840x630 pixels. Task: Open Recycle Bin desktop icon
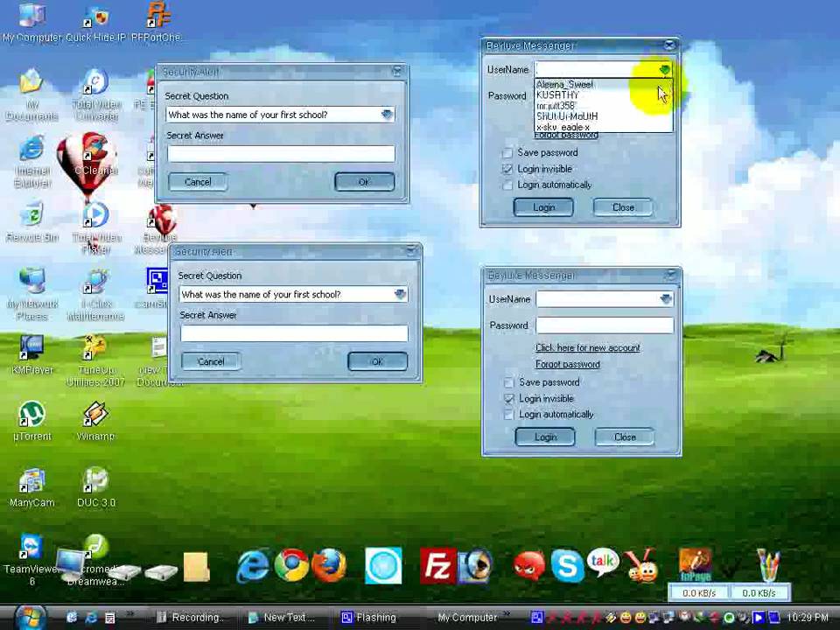pos(32,222)
